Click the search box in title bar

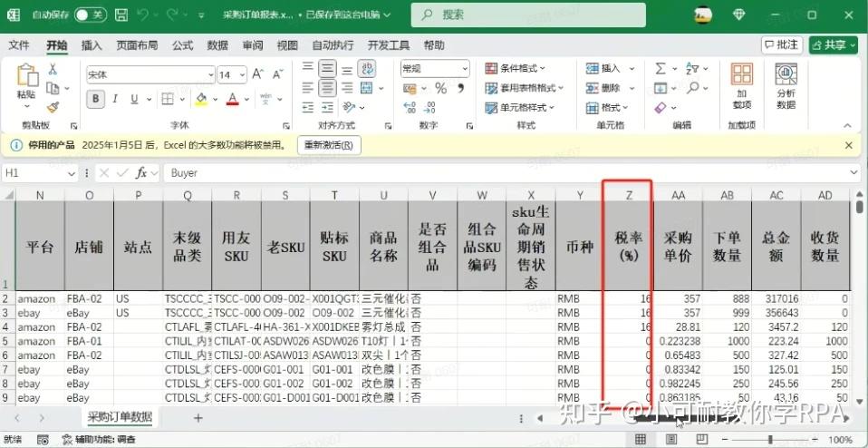(x=528, y=15)
